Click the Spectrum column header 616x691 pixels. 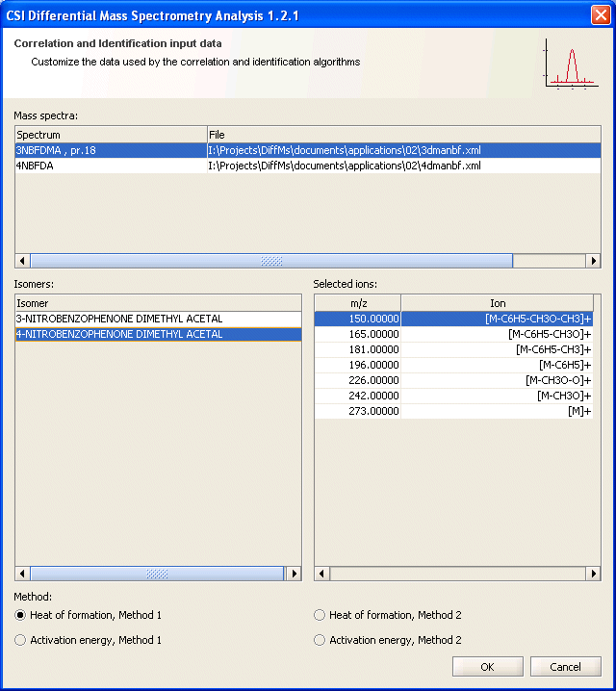point(111,135)
